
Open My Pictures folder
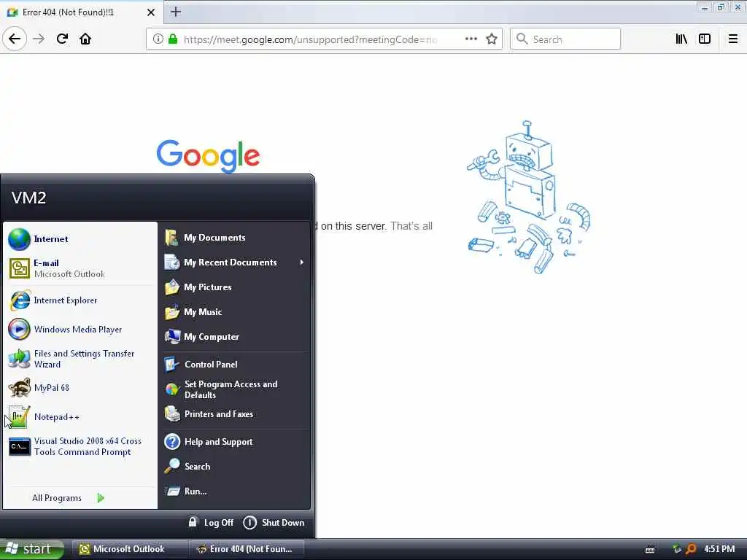(x=236, y=287)
